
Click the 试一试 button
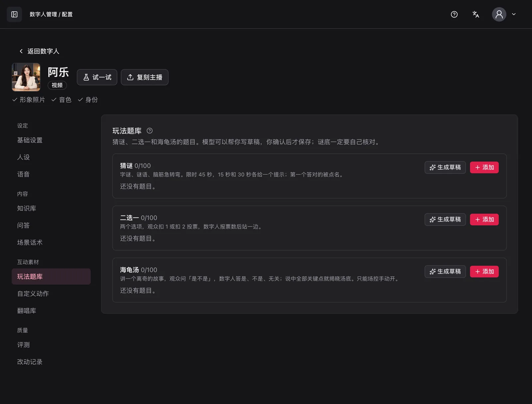pyautogui.click(x=97, y=77)
